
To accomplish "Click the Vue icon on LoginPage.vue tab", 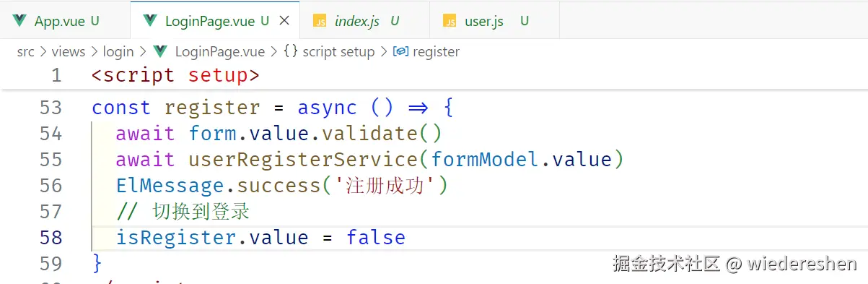I will (150, 21).
